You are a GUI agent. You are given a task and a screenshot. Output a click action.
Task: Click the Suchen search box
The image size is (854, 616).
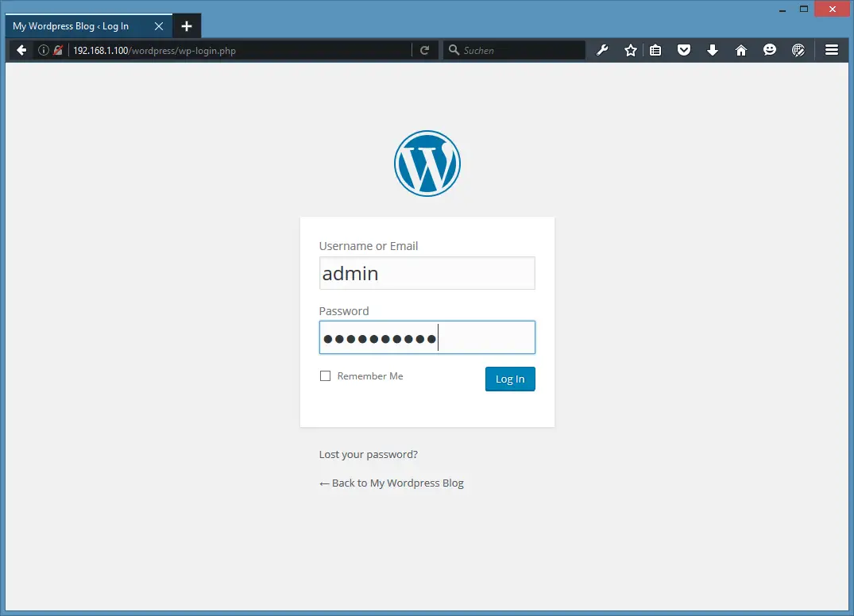[514, 50]
